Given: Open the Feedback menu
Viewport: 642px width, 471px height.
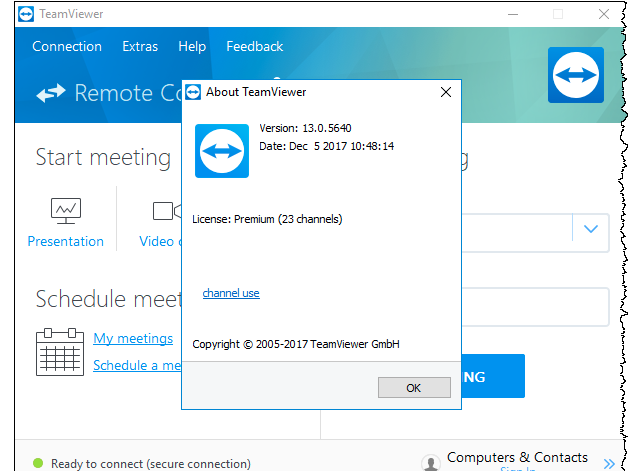Looking at the screenshot, I should coord(255,46).
